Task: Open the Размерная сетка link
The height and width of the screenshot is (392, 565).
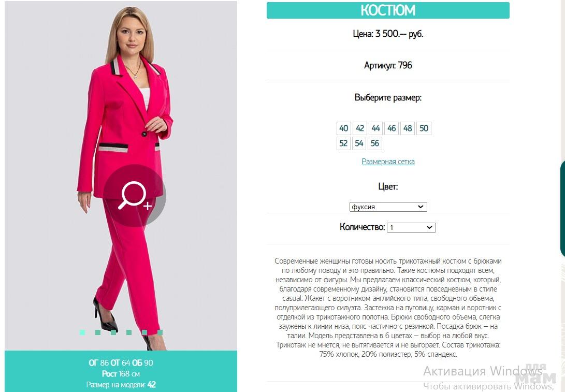Action: (388, 162)
